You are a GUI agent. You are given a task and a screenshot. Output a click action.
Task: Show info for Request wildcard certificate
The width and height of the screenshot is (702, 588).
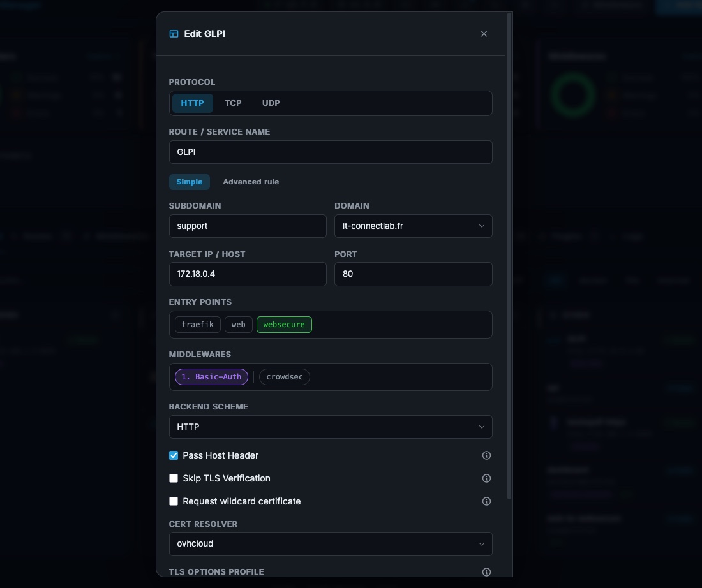pos(486,501)
